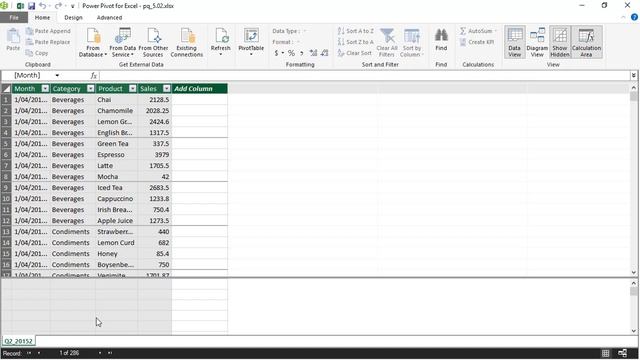The width and height of the screenshot is (640, 360).
Task: Click Sort by Column
Action: (x=412, y=42)
